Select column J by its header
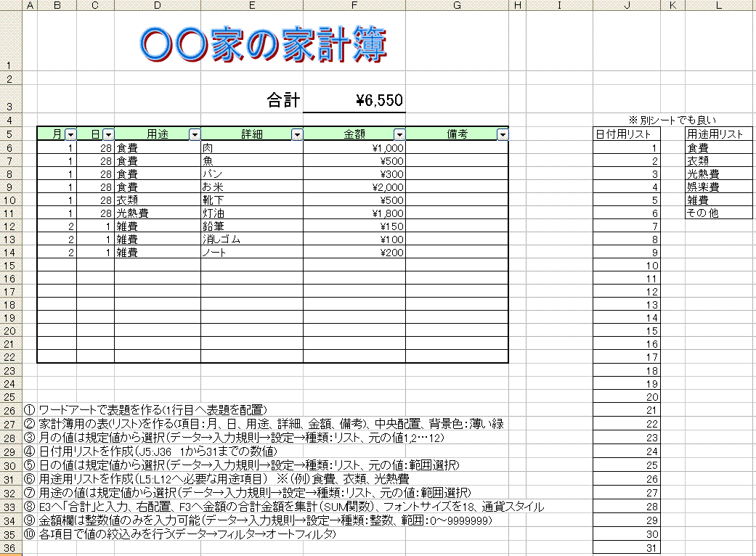756x556 pixels. click(626, 6)
